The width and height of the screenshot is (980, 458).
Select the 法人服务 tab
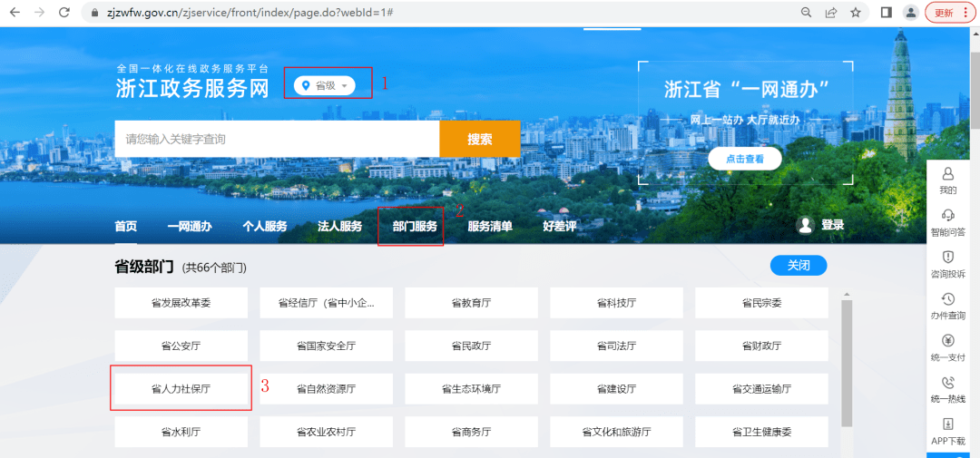339,226
